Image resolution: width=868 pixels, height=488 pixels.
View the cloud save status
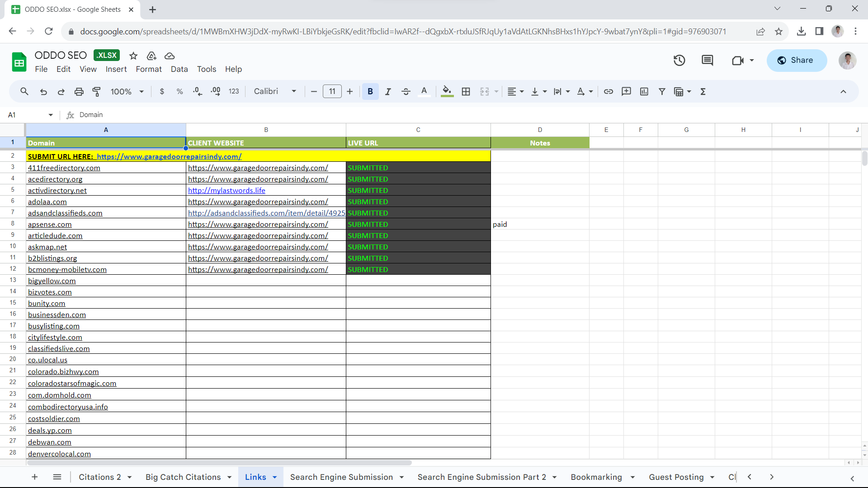coord(170,56)
